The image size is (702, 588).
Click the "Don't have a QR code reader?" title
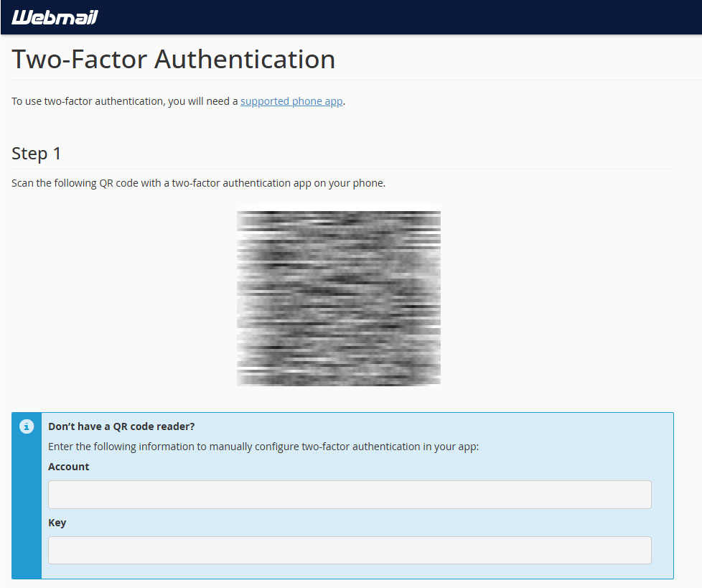[x=121, y=426]
